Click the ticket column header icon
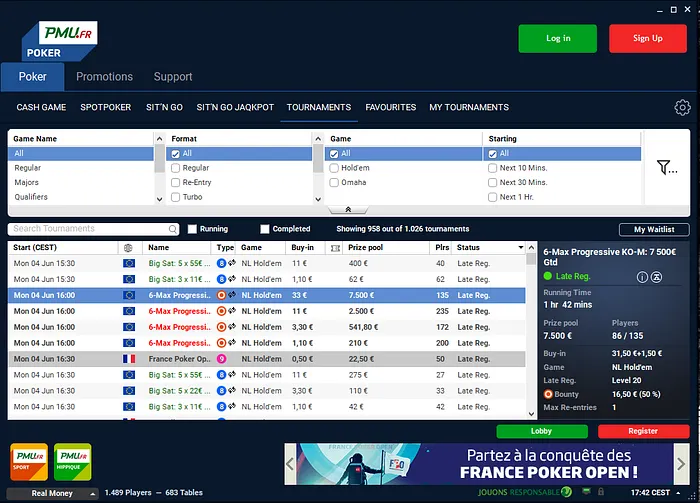 click(335, 248)
